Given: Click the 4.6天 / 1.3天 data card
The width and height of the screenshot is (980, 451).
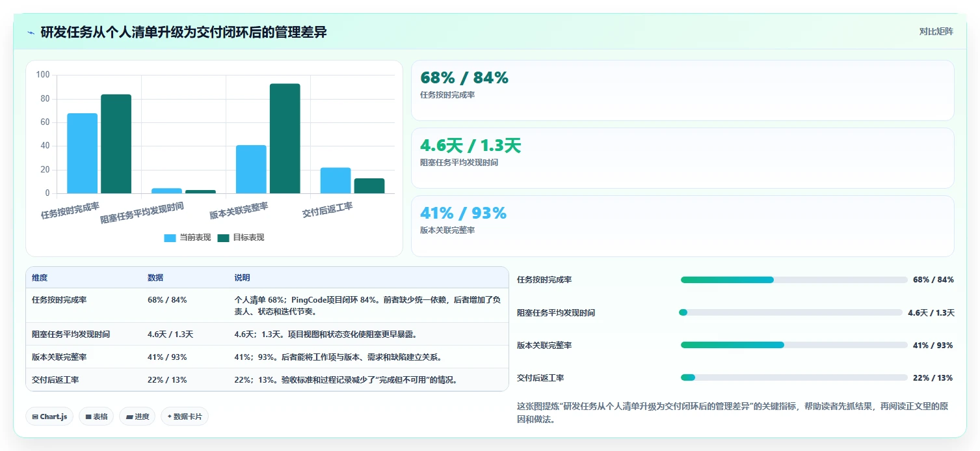Looking at the screenshot, I should 683,158.
